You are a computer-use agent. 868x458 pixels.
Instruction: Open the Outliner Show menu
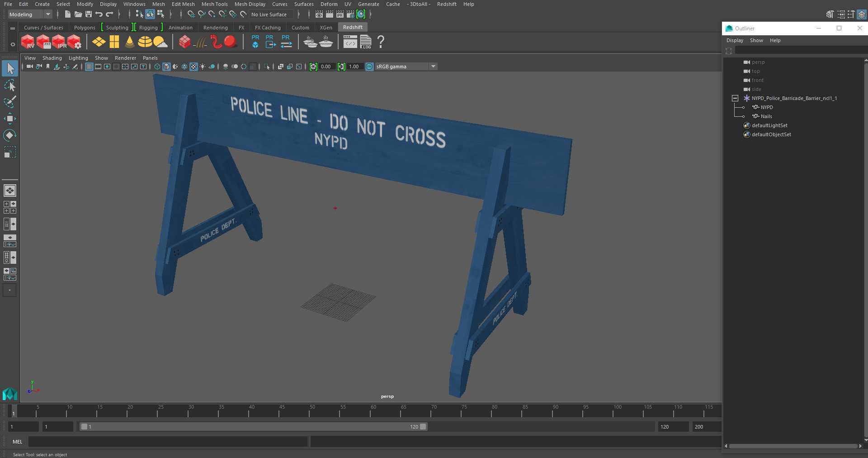click(756, 40)
